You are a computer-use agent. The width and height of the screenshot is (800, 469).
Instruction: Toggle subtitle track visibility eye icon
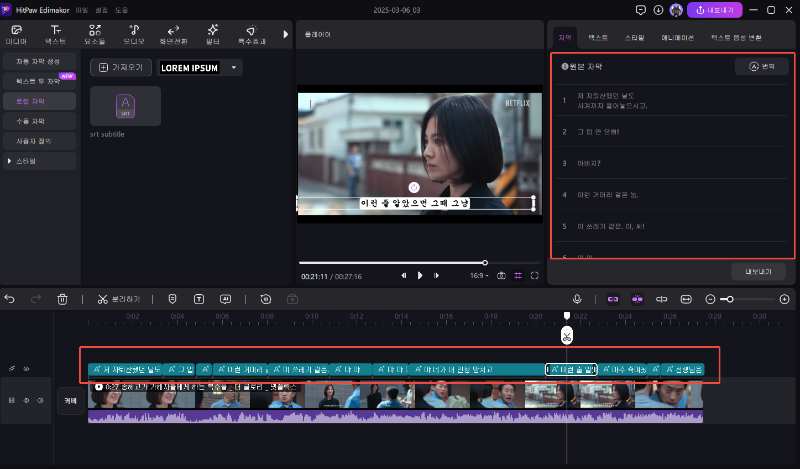[x=27, y=369]
